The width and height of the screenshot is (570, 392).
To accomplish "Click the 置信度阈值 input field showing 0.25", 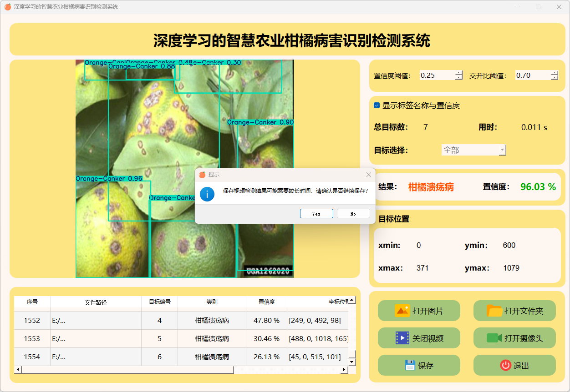I will coord(436,75).
